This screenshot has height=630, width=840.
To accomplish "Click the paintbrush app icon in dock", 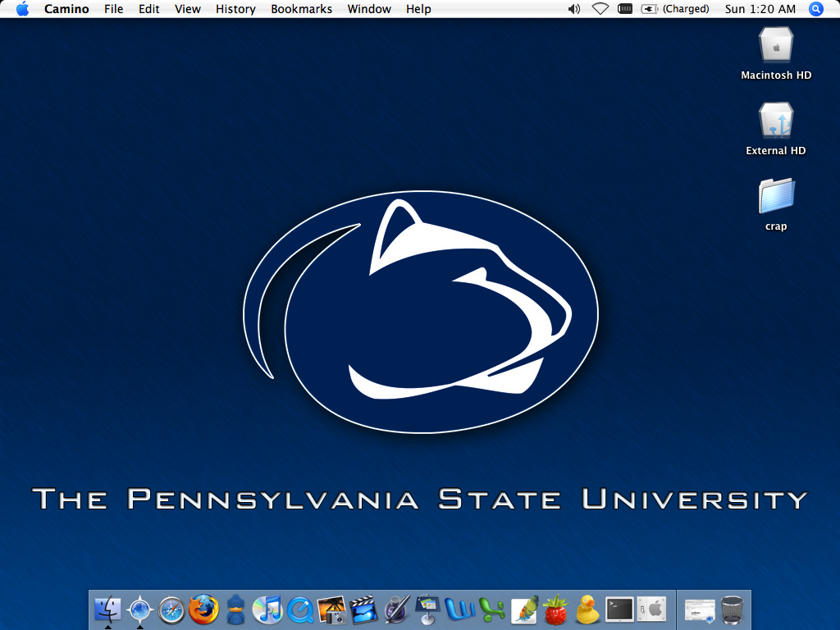I will (x=524, y=609).
